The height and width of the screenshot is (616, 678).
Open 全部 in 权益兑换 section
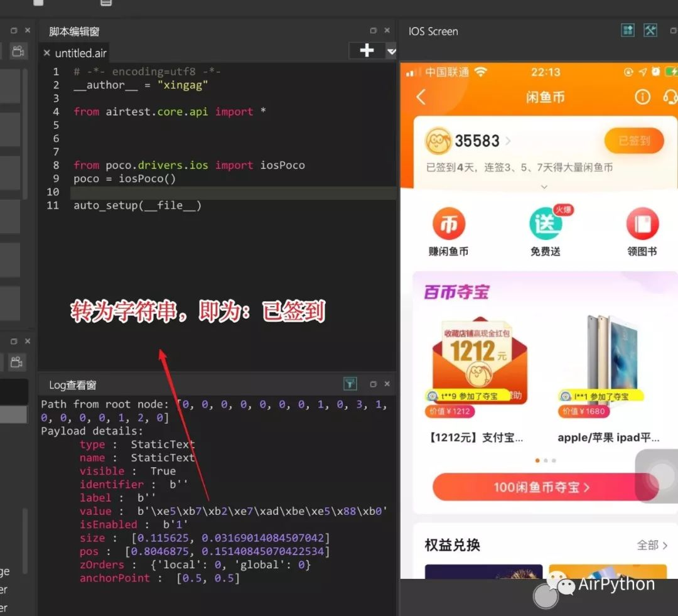click(652, 545)
